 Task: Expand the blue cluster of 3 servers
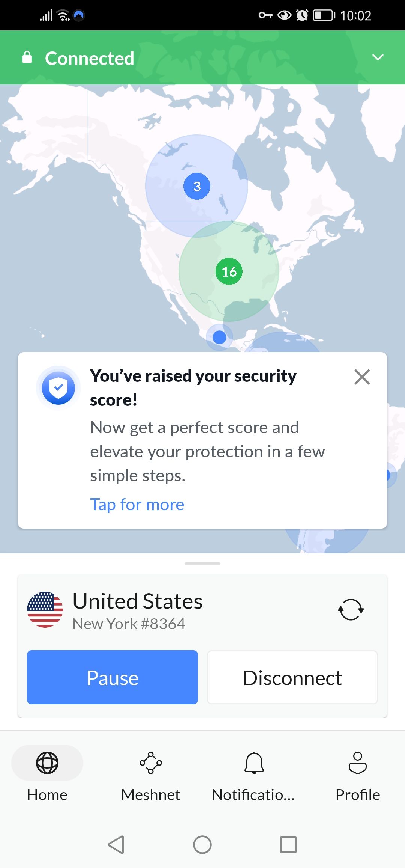(196, 186)
